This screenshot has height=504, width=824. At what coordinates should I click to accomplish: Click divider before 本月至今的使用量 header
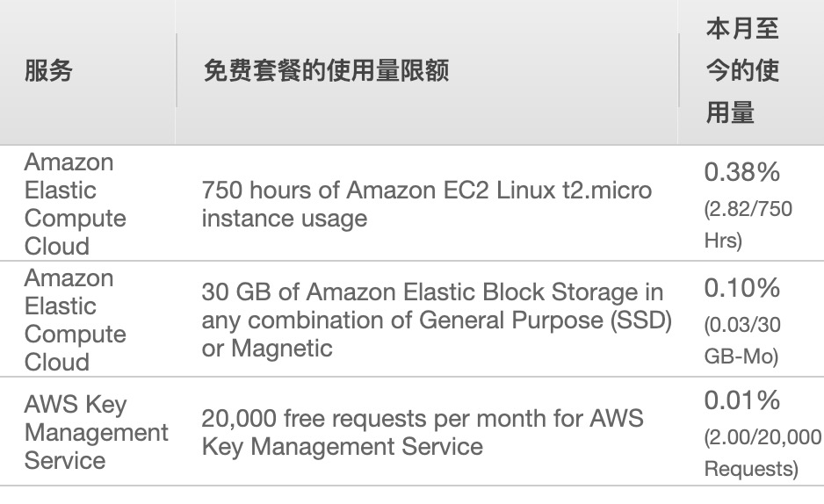pyautogui.click(x=678, y=70)
